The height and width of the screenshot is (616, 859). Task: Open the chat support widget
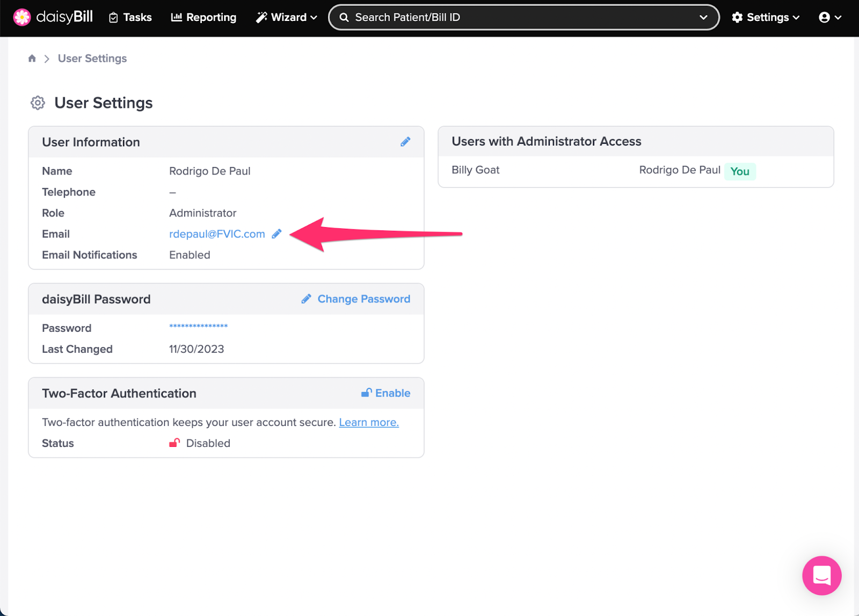[821, 576]
